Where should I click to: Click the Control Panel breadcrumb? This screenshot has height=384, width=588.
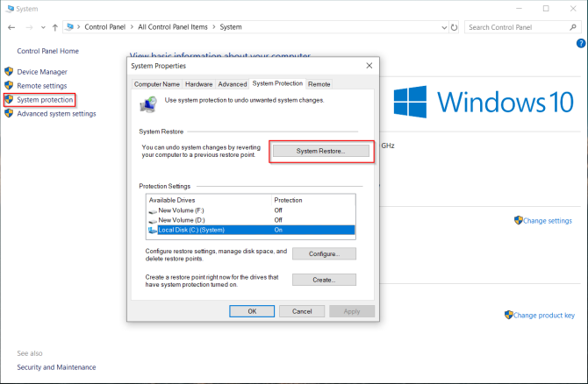coord(105,27)
